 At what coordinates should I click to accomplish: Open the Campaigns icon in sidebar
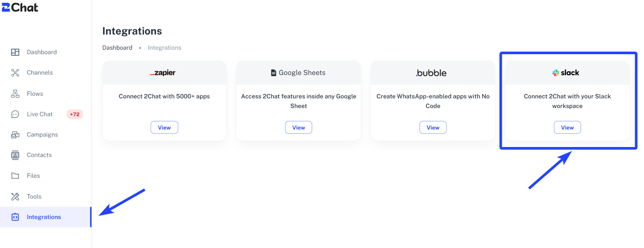(15, 135)
